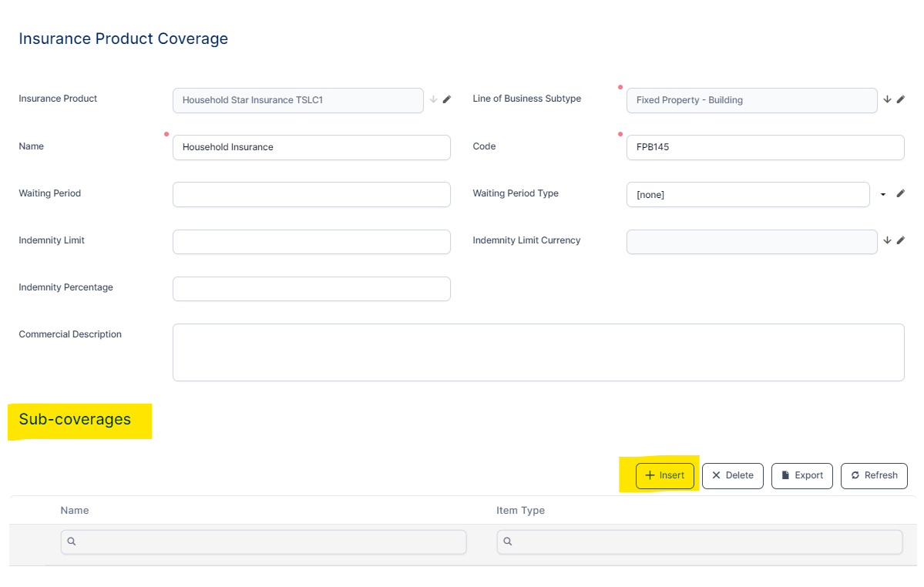This screenshot has width=924, height=587.
Task: Click the search icon in Item Type filter
Action: click(x=508, y=542)
